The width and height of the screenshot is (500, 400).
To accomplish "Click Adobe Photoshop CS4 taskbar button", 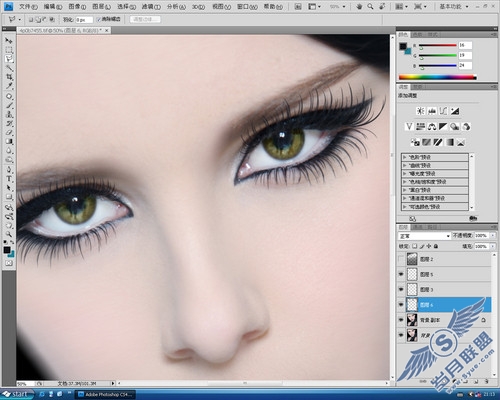I will 105,395.
